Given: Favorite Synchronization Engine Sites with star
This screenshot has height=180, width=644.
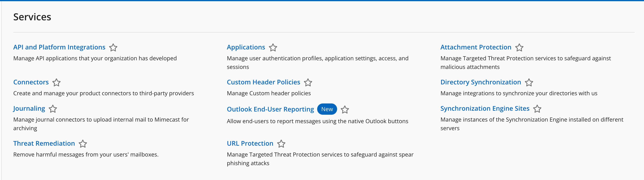Looking at the screenshot, I should pos(537,109).
